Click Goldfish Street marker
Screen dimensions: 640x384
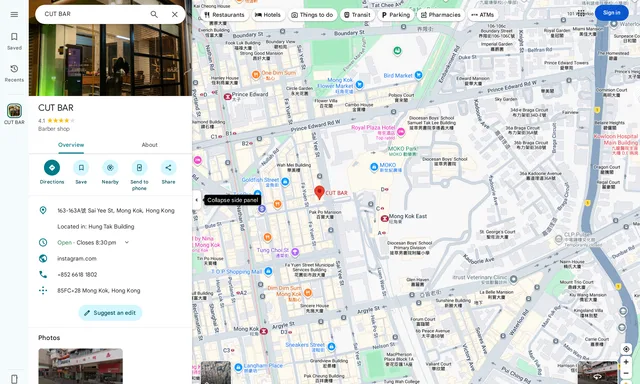click(285, 181)
